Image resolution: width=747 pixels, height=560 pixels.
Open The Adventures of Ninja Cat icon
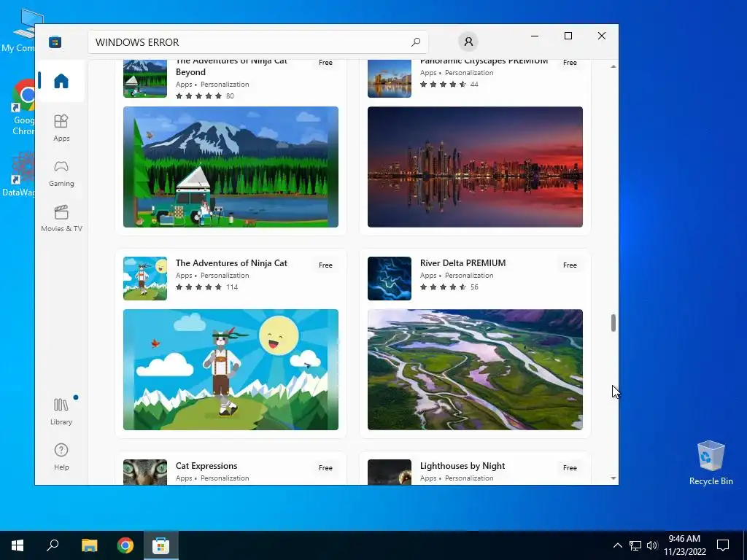tap(145, 279)
